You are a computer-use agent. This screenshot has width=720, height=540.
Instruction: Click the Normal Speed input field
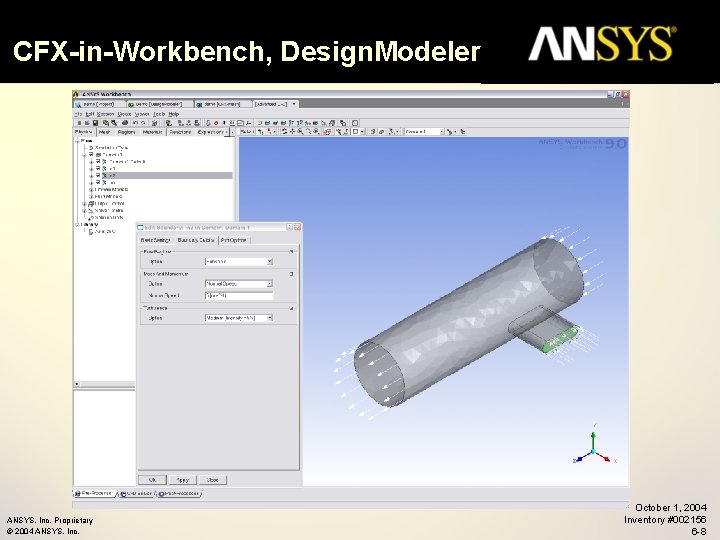pyautogui.click(x=239, y=296)
